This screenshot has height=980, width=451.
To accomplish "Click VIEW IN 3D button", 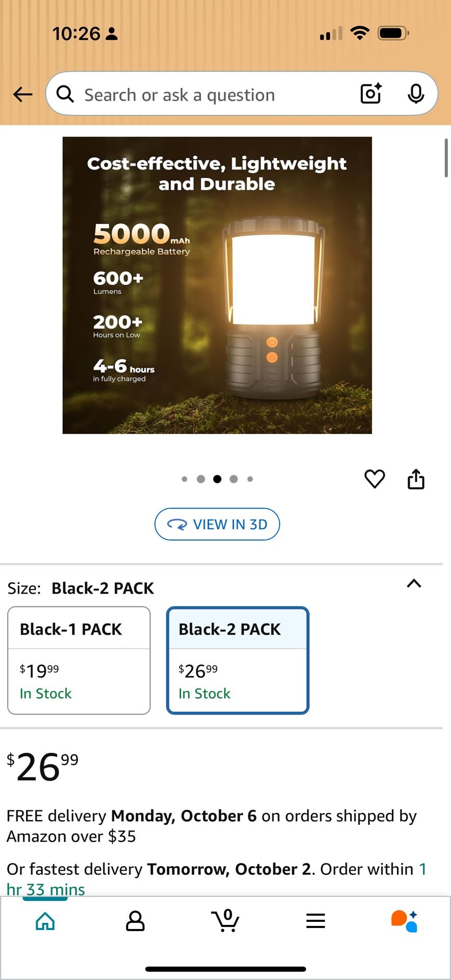I will coord(217,524).
